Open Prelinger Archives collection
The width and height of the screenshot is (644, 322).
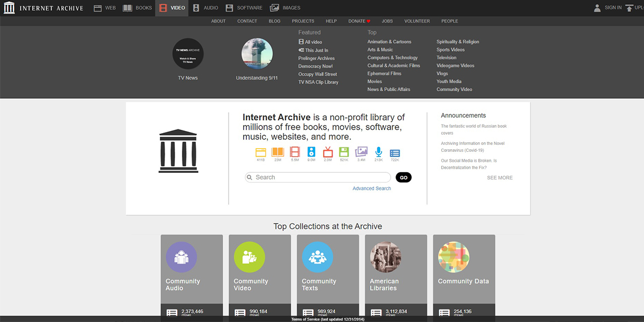[x=317, y=58]
